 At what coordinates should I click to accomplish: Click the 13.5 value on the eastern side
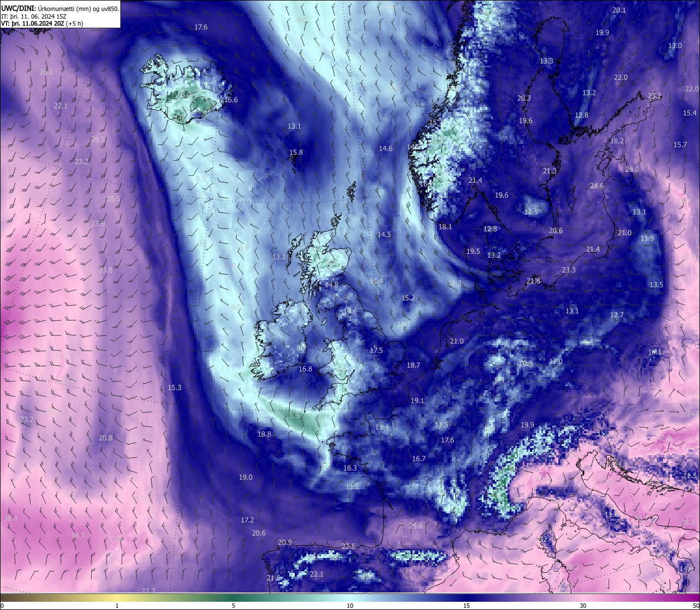pyautogui.click(x=656, y=285)
